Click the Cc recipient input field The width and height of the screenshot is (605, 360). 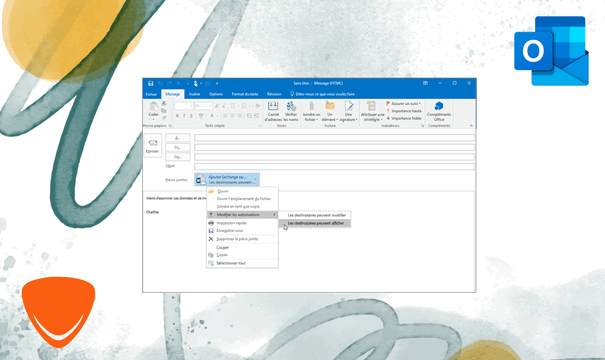334,147
